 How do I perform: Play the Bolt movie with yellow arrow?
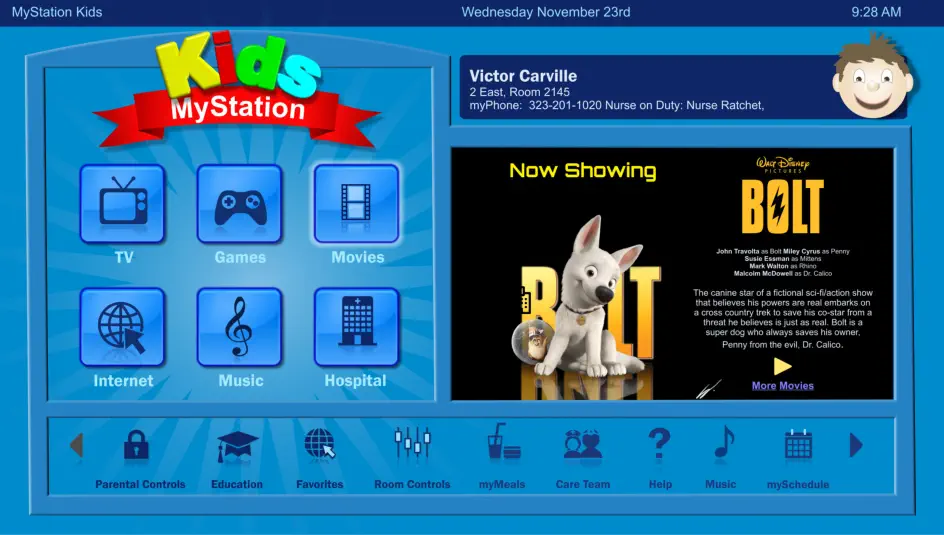pyautogui.click(x=782, y=366)
